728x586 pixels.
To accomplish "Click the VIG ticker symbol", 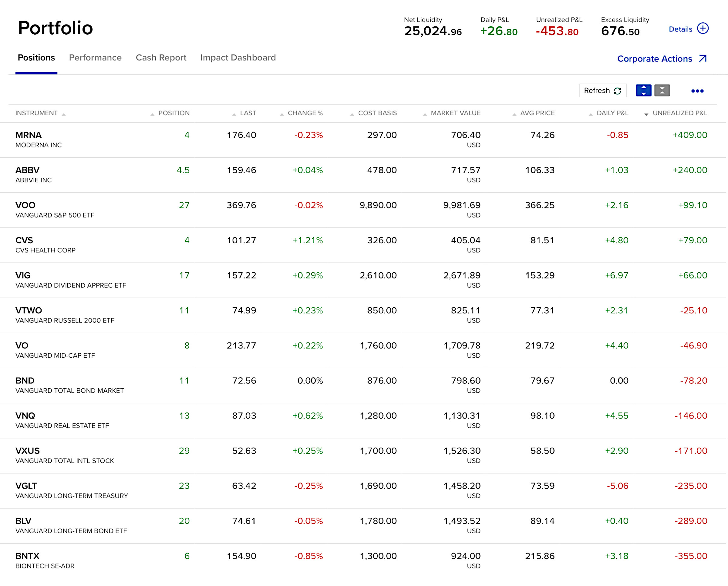I will tap(23, 275).
